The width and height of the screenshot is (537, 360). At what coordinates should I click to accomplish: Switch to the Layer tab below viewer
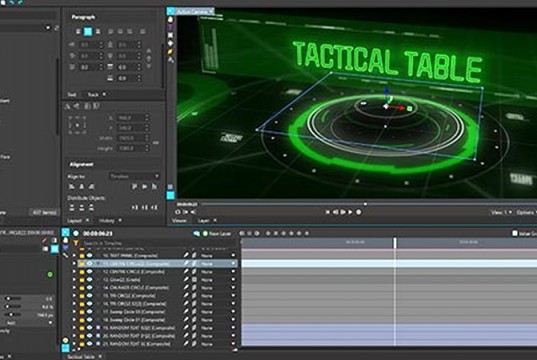pyautogui.click(x=203, y=221)
